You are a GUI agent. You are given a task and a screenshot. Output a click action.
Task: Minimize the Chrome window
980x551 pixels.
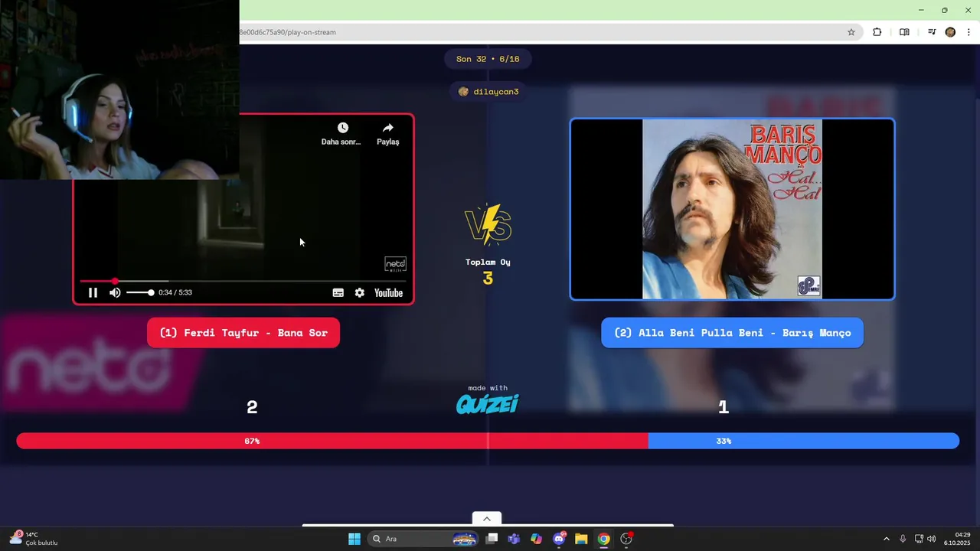point(921,10)
